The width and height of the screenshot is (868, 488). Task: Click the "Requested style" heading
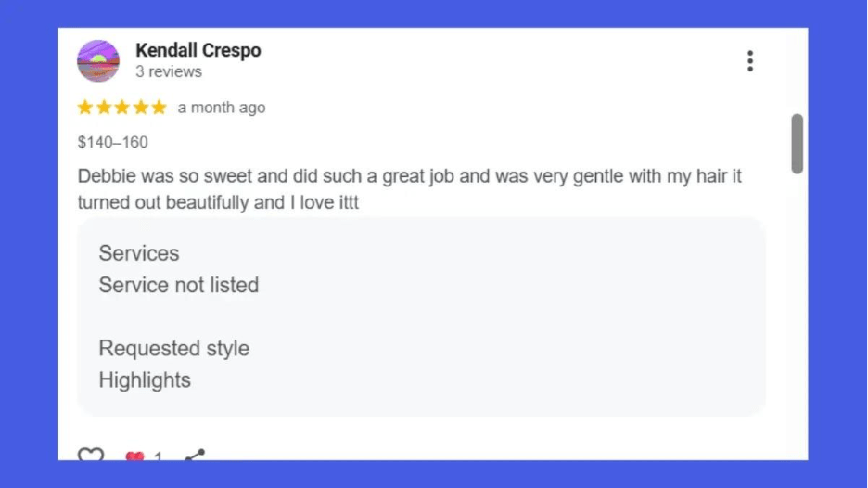[174, 349]
